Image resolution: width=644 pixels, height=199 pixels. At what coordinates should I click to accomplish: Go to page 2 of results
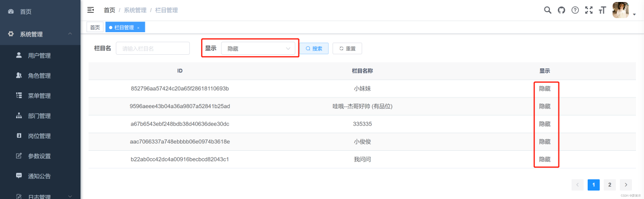609,185
